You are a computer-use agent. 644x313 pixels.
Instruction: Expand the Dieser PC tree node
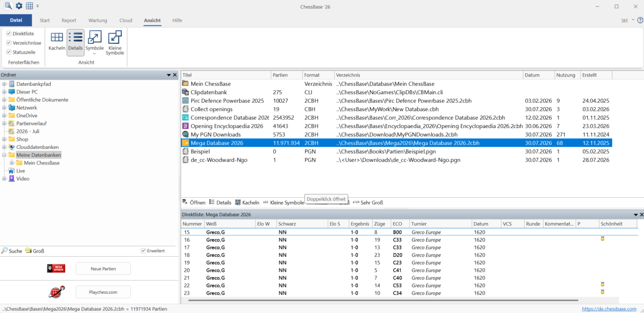pos(4,92)
